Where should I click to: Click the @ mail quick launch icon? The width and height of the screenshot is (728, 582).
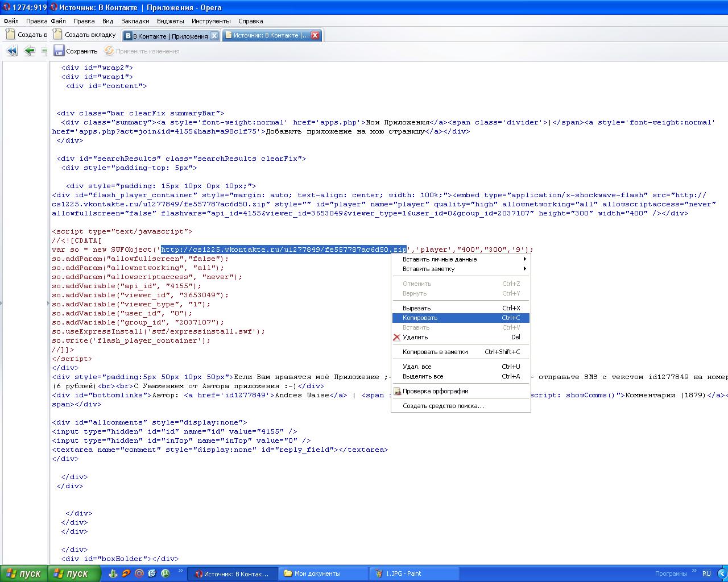(139, 573)
